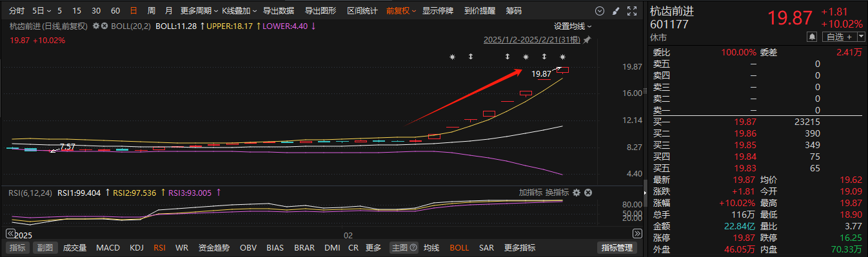Select BIAS sub-chart indicator
This screenshot has width=868, height=257.
(x=275, y=247)
